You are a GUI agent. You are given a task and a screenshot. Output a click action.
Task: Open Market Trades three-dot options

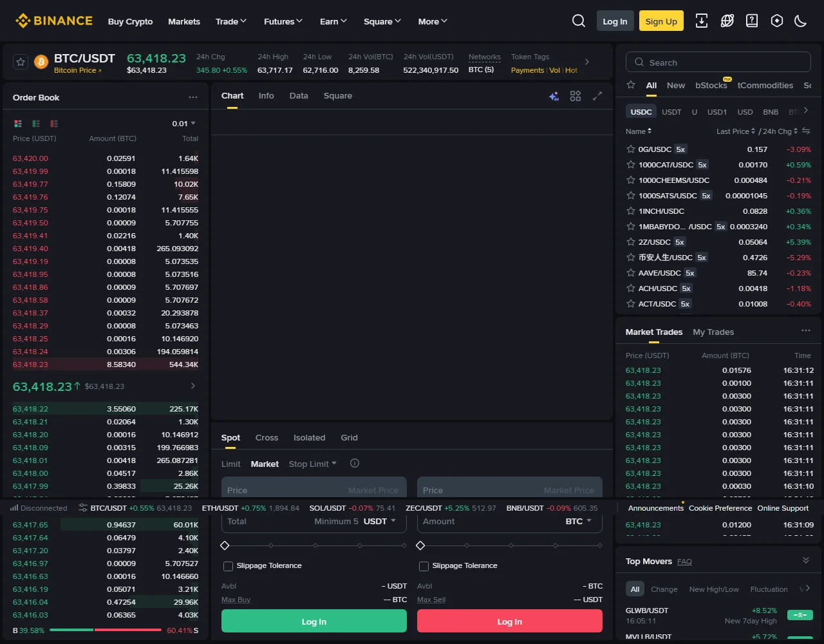806,330
